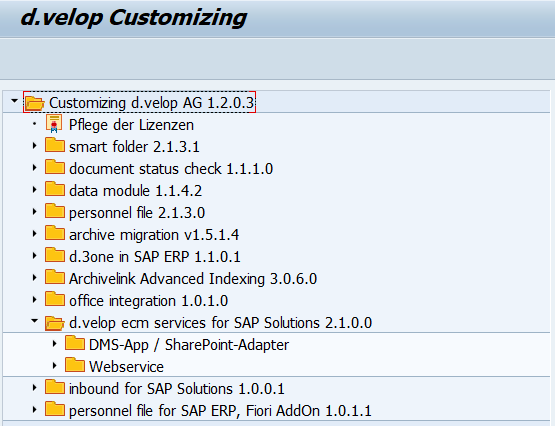Screen dimensions: 555x426
Task: Click the folder icon of inbound for SAP Solutions
Action: pos(55,387)
